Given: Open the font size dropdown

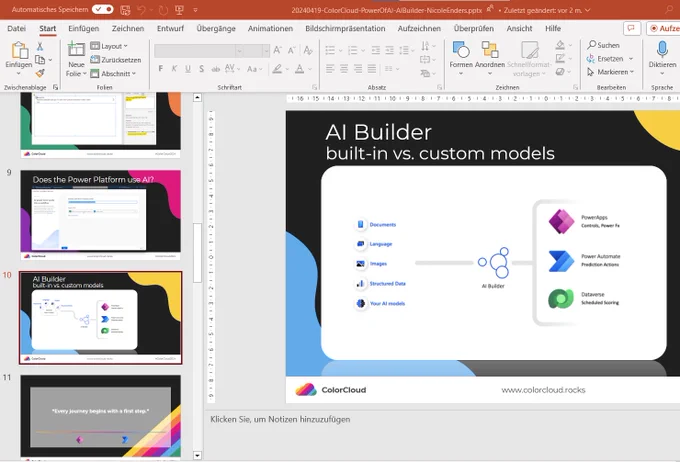Looking at the screenshot, I should [x=266, y=51].
